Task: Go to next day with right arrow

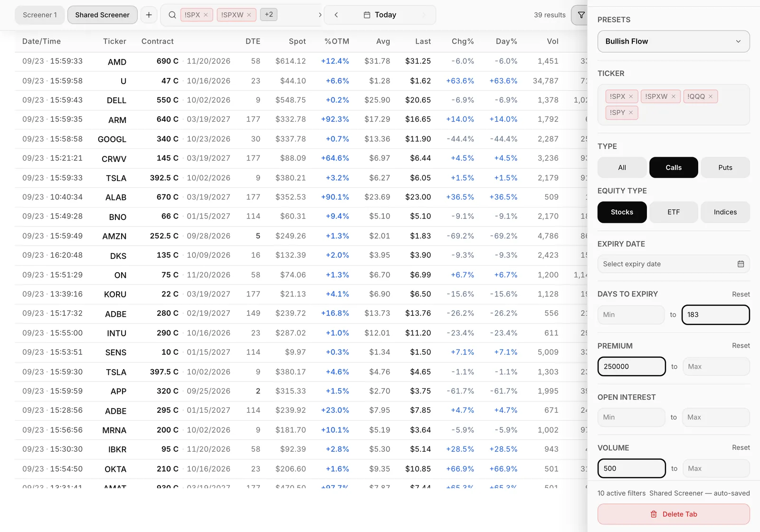Action: click(x=424, y=15)
